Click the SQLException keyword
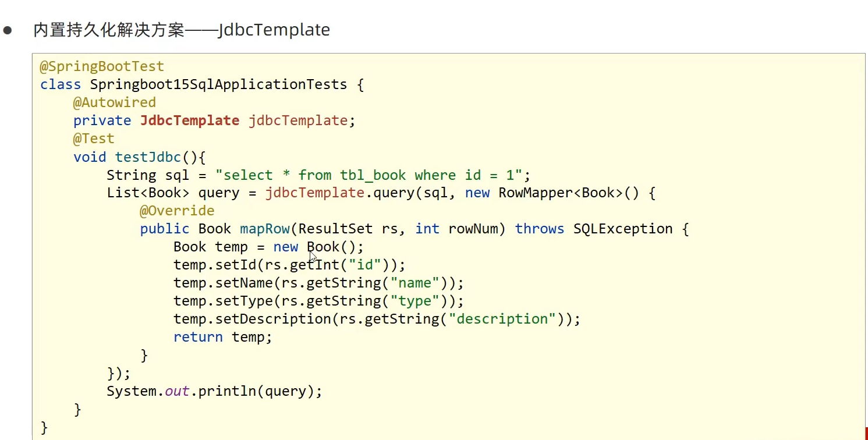868x440 pixels. (623, 229)
